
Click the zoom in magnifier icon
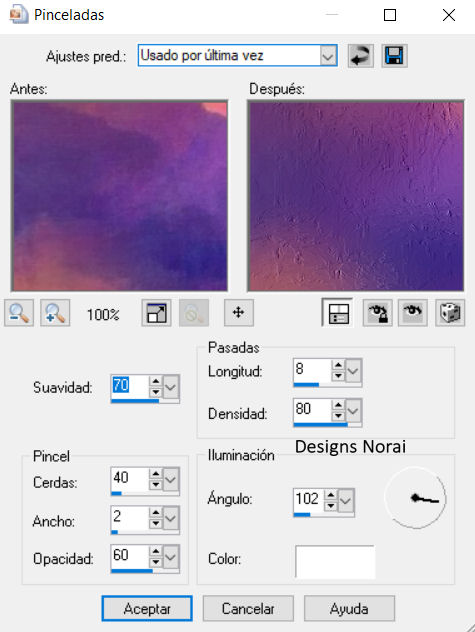point(55,313)
